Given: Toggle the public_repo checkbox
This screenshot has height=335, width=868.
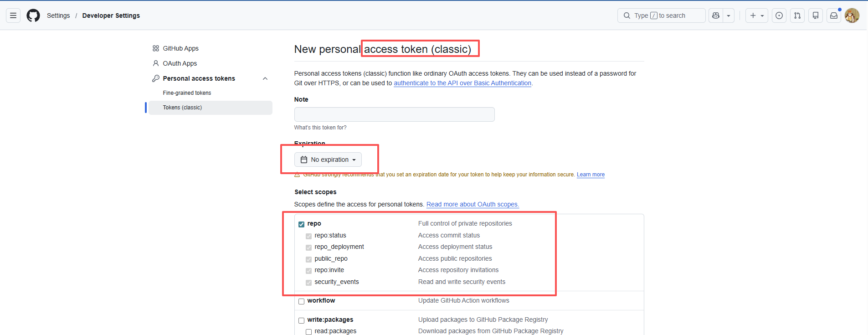Looking at the screenshot, I should point(308,259).
